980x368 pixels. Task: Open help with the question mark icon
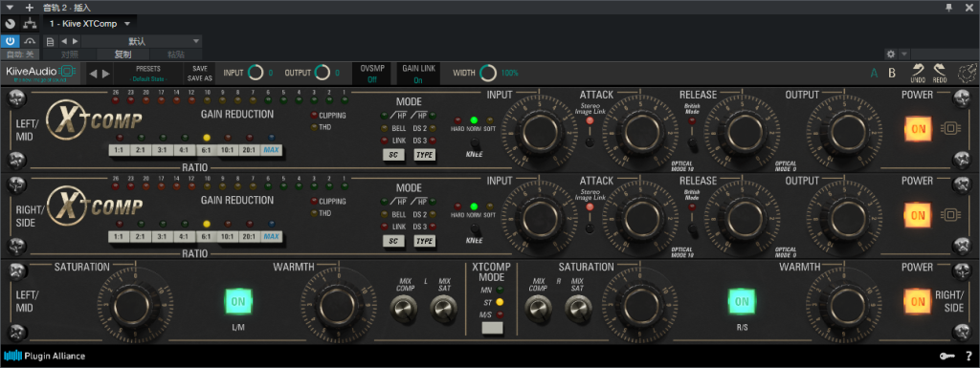(969, 357)
